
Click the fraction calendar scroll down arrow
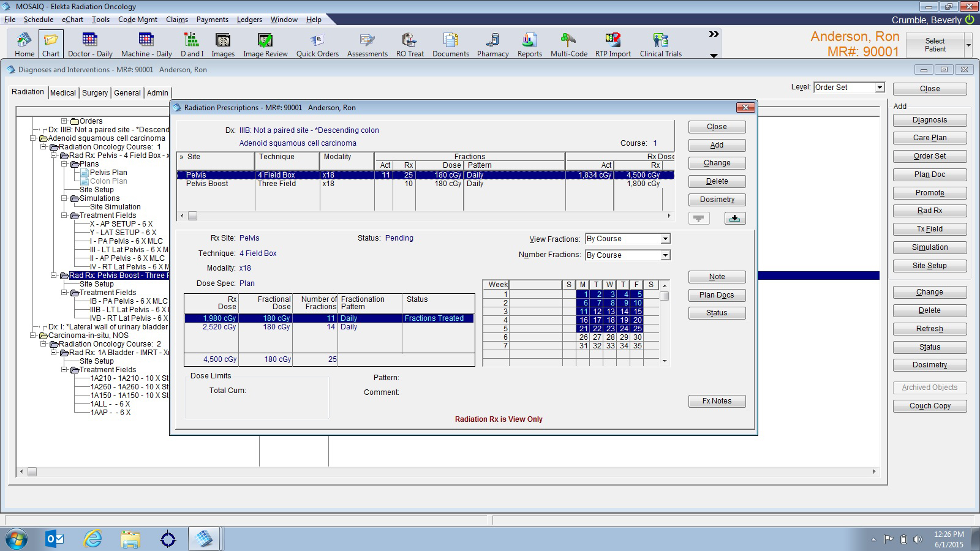pos(665,361)
